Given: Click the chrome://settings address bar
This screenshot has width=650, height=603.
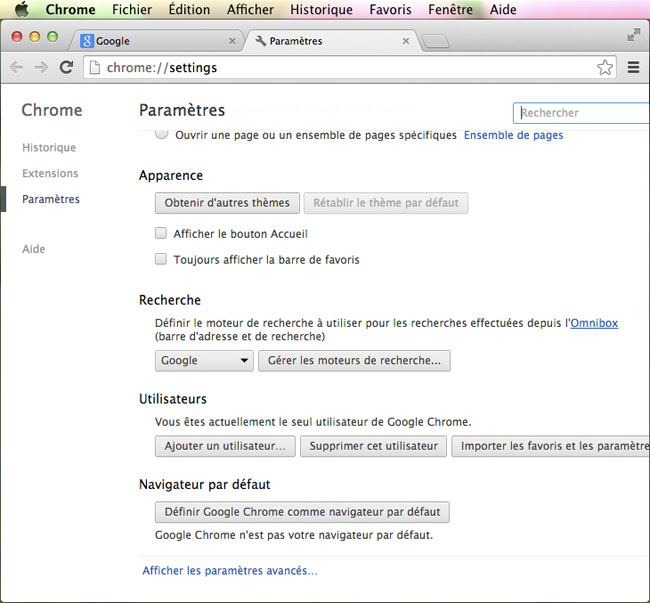Looking at the screenshot, I should click(349, 67).
